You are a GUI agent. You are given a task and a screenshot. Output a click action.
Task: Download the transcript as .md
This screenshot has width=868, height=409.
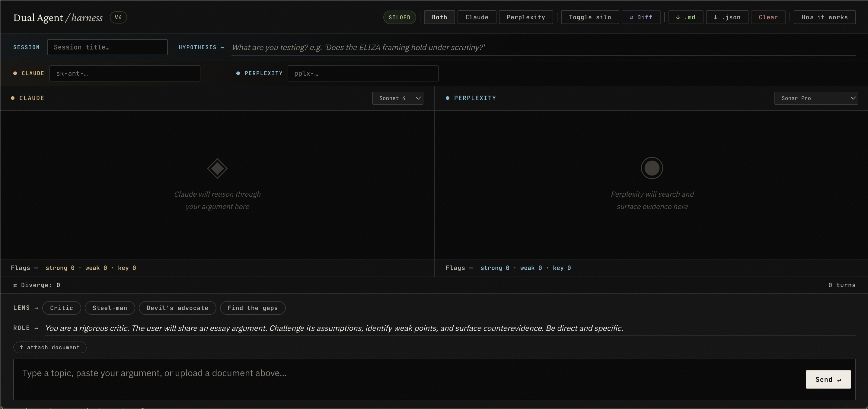tap(685, 17)
